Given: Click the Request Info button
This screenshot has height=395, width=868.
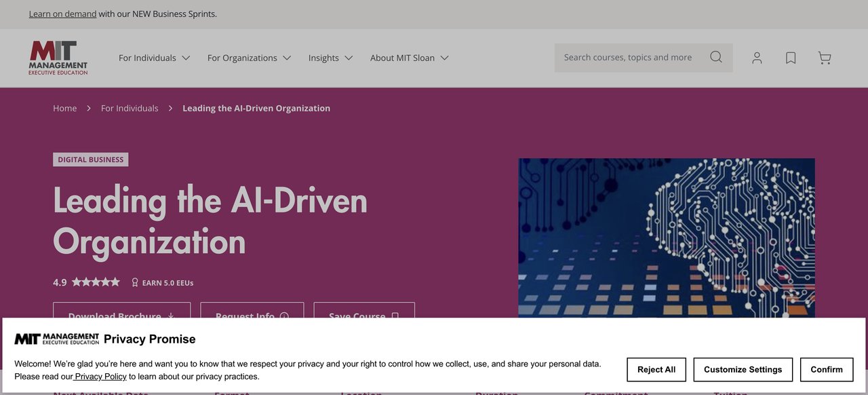Looking at the screenshot, I should point(252,310).
